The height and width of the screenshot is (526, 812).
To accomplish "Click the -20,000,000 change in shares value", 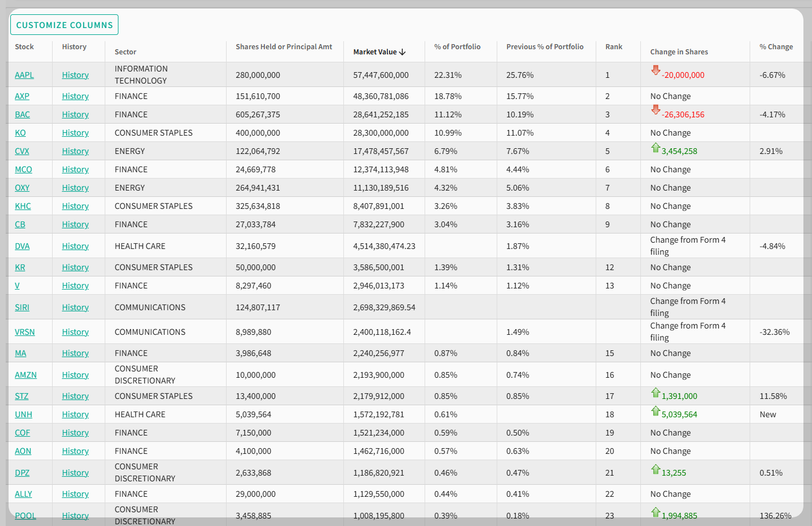I will pos(683,75).
